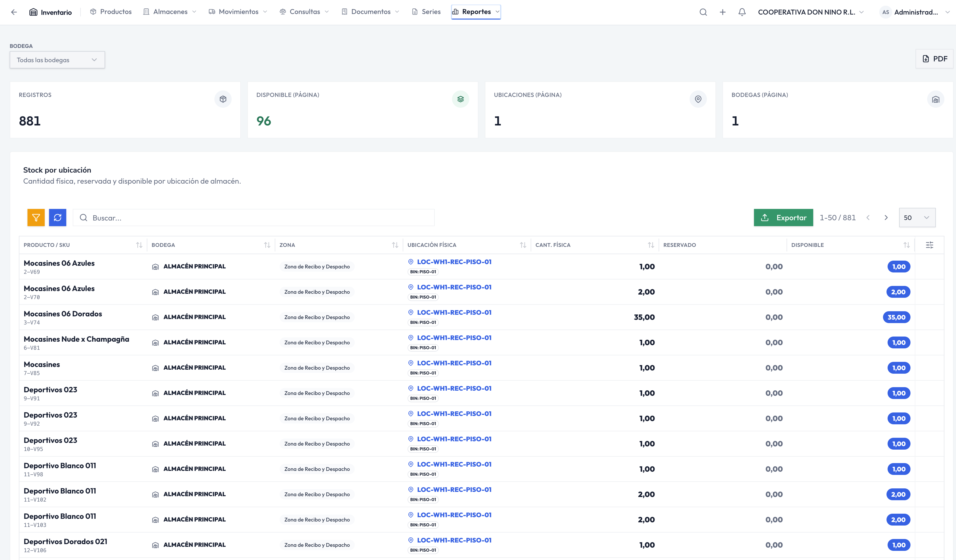Select product Mocasines Nude x Champagña
Screen dimensions: 956x560
pyautogui.click(x=76, y=339)
